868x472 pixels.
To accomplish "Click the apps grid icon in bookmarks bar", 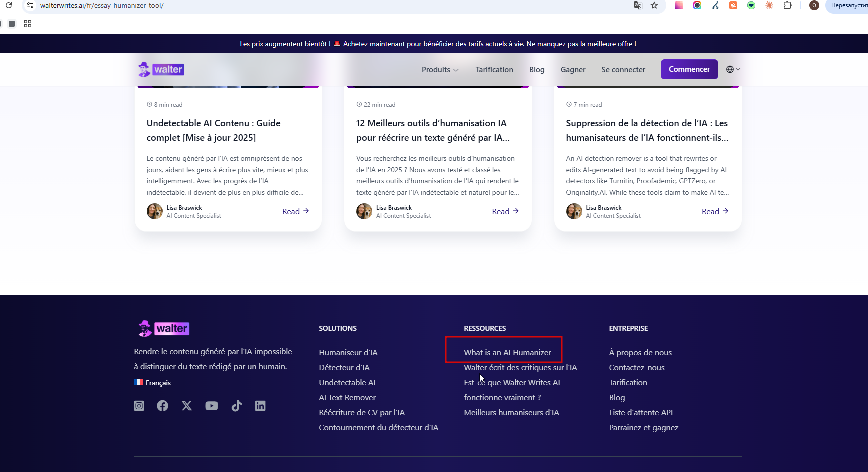I will point(28,24).
